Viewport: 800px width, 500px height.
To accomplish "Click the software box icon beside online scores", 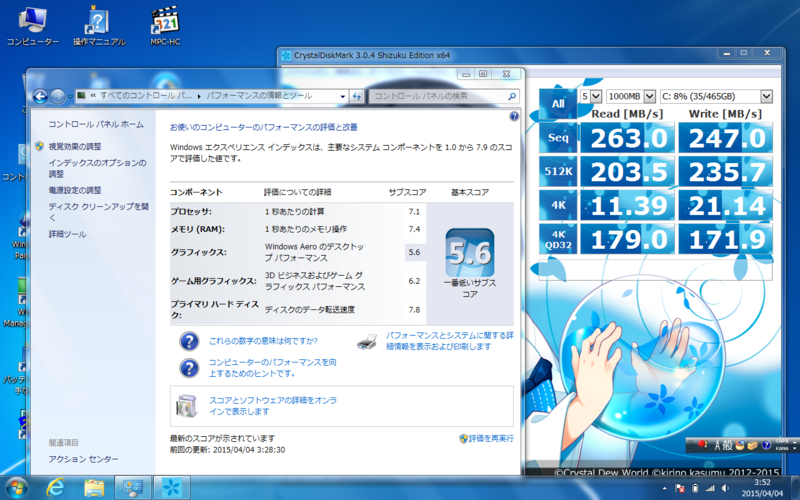I will (x=186, y=406).
